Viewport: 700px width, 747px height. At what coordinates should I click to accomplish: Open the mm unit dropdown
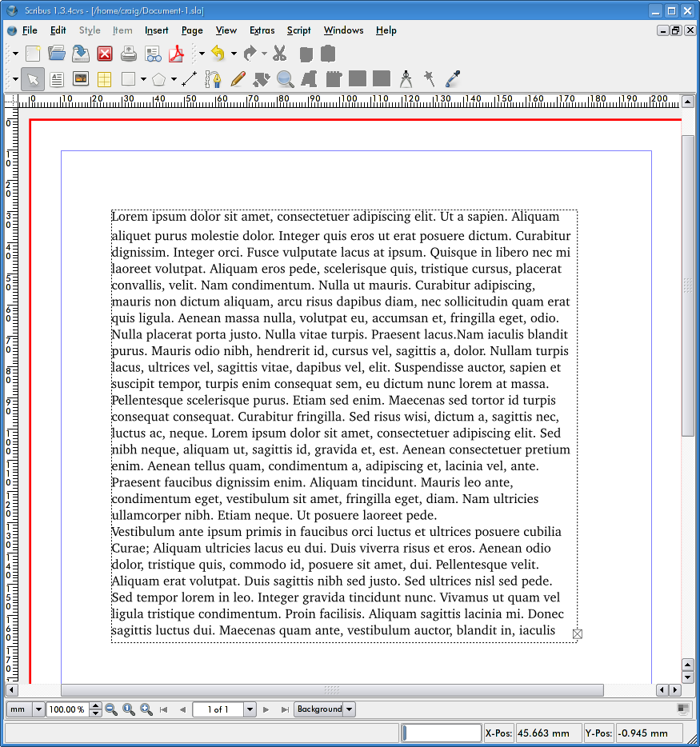[38, 709]
